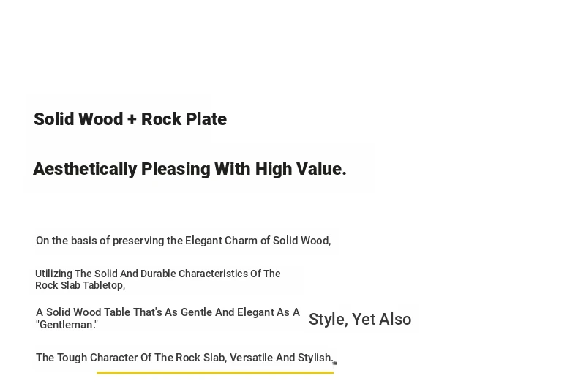Click the words "High Value." in the heading
This screenshot has width=578, height=392.
coord(301,169)
